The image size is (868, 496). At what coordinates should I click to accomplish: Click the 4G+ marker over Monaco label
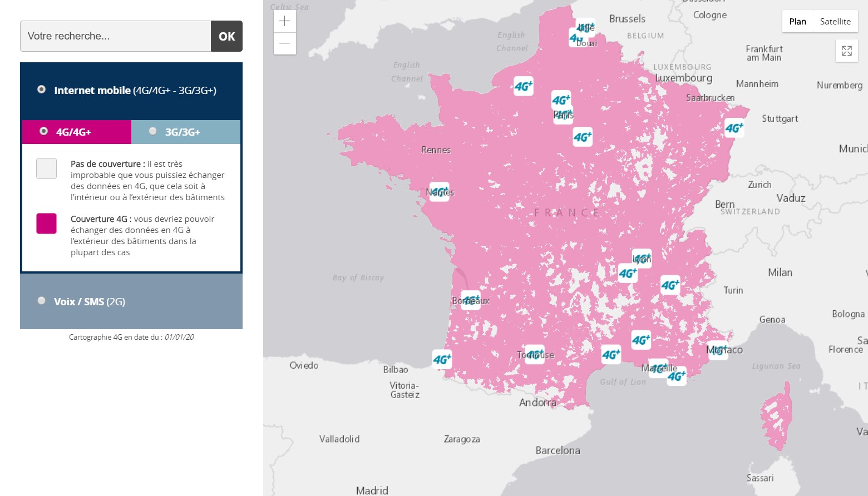(718, 350)
